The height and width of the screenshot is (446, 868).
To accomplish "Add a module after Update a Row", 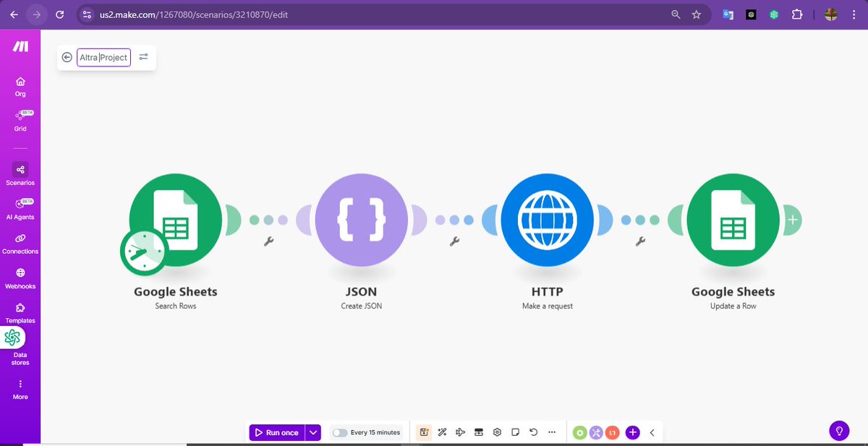I will (x=793, y=220).
